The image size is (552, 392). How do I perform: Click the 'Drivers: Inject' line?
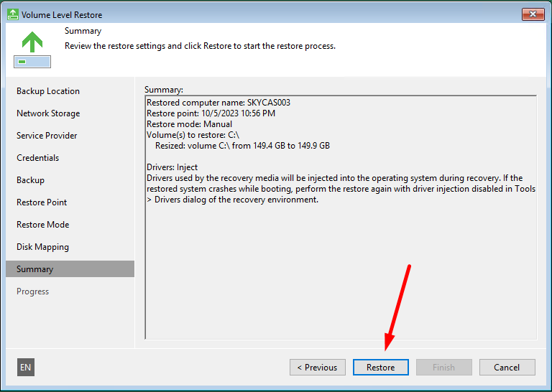172,167
